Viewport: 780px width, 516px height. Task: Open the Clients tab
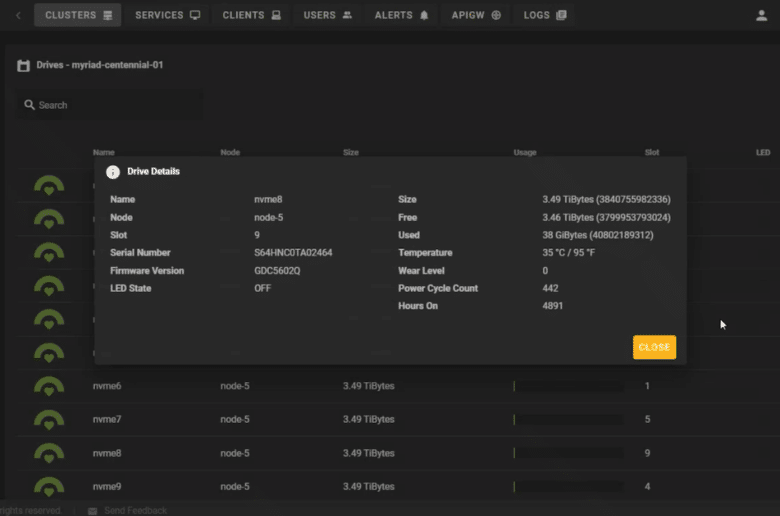(x=251, y=15)
